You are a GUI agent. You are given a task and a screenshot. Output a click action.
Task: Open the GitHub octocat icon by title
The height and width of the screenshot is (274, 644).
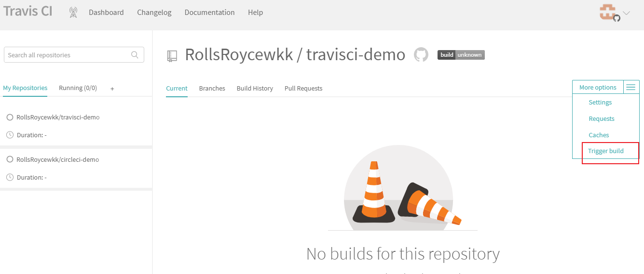point(421,54)
